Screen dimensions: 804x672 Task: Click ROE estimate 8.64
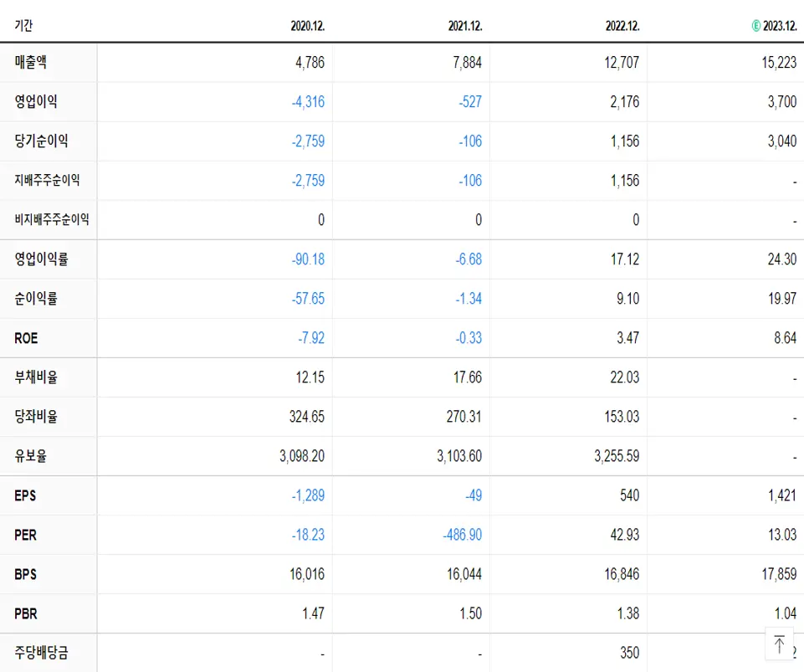(785, 338)
